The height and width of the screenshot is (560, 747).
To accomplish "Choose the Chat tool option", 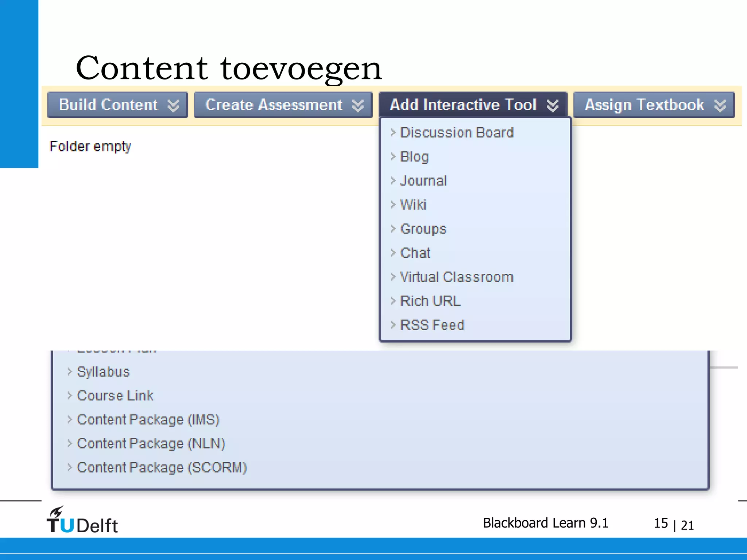I will point(415,253).
